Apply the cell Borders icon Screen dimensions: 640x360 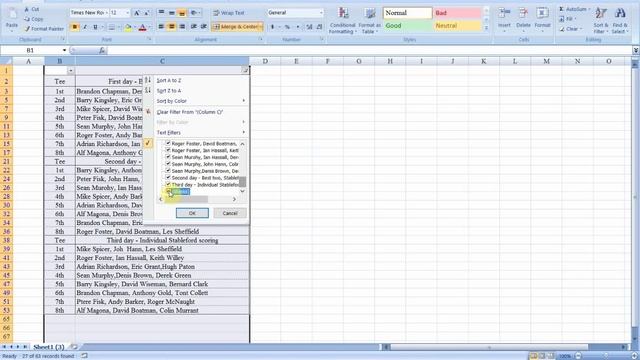(111, 27)
